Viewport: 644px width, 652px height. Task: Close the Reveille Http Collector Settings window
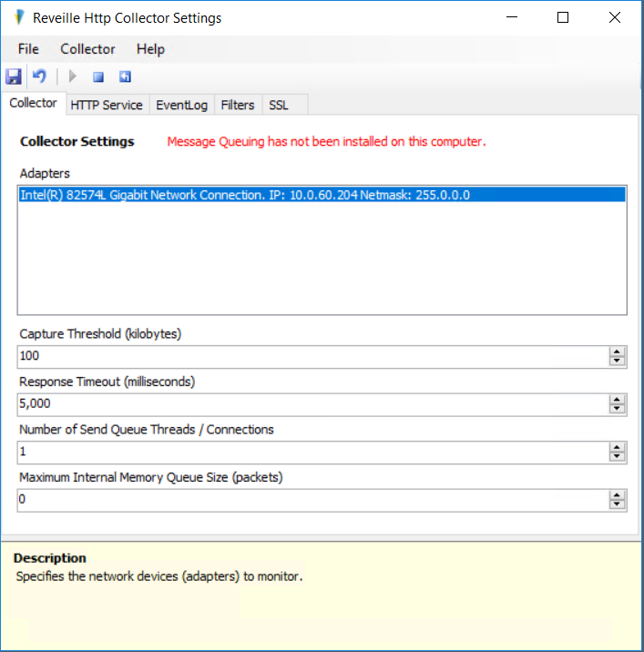click(x=615, y=17)
